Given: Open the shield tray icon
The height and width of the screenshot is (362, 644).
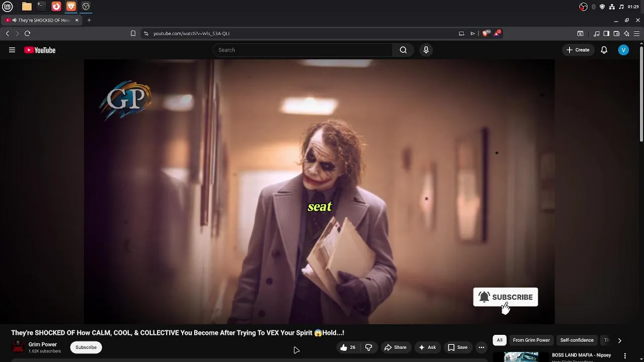Looking at the screenshot, I should click(602, 7).
